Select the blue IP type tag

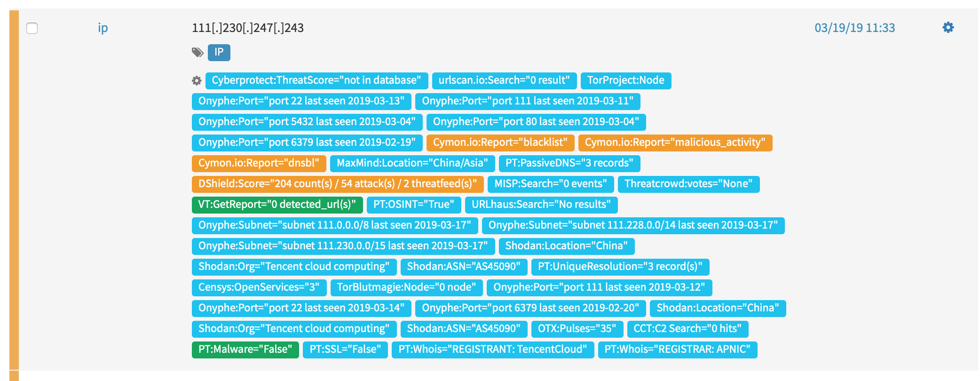219,53
